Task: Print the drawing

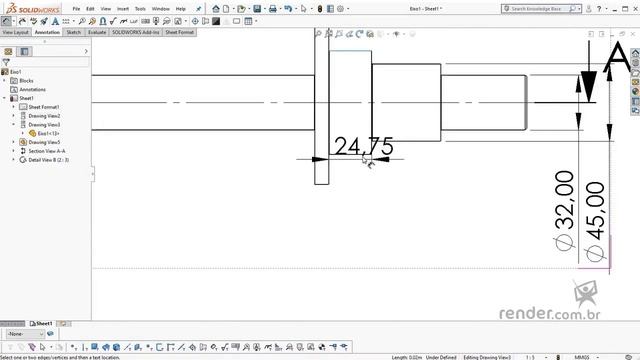Action: click(x=273, y=9)
